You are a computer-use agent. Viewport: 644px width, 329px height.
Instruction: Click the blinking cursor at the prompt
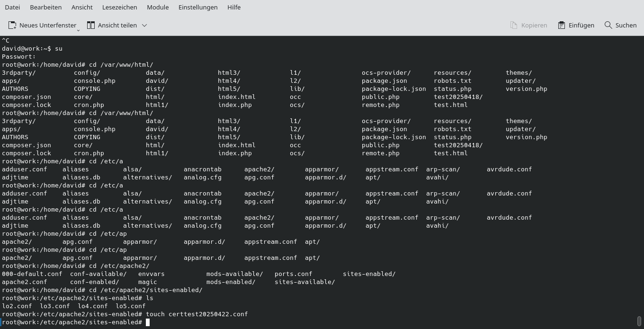coord(148,322)
